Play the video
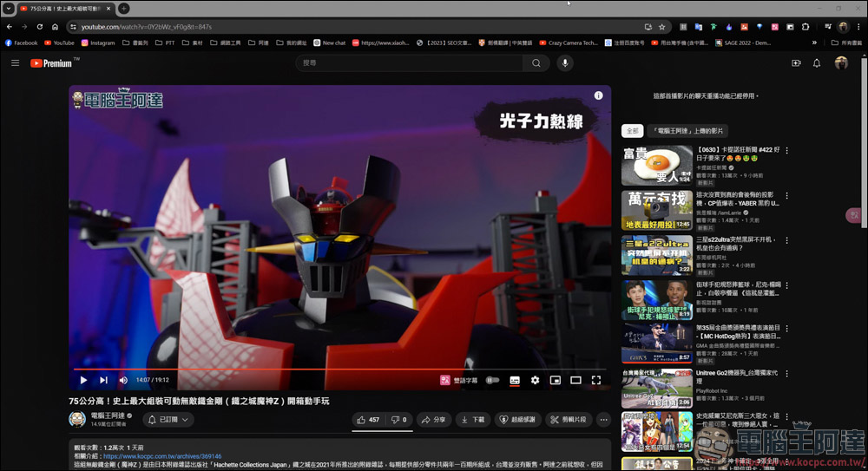 pyautogui.click(x=83, y=380)
